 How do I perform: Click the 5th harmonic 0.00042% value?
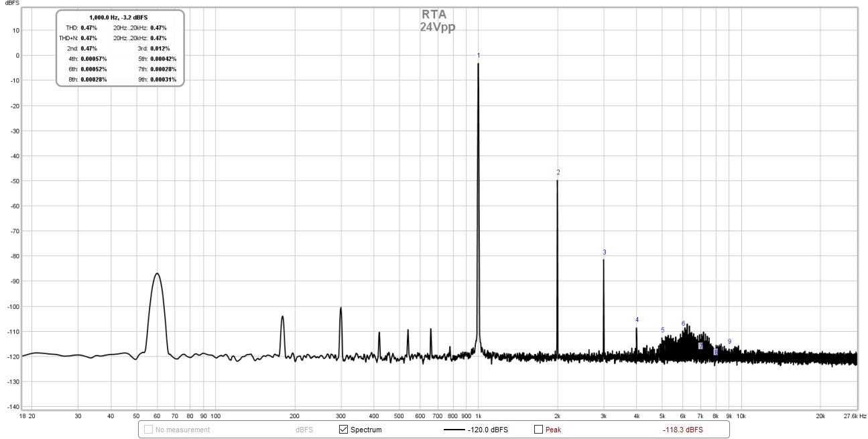point(164,59)
